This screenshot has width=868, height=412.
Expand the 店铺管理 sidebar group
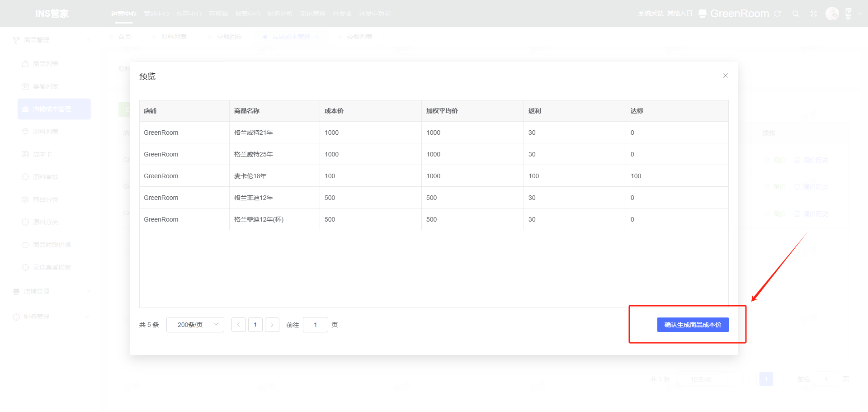[x=52, y=291]
